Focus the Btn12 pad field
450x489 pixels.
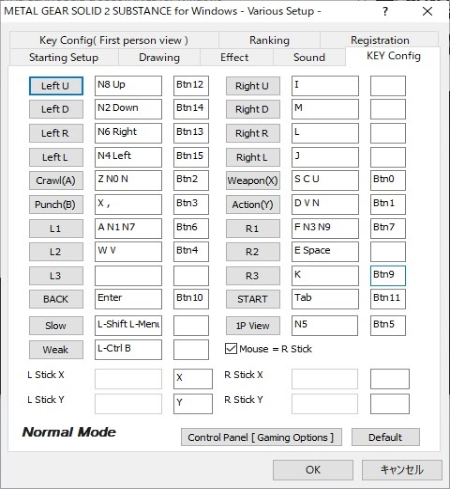pos(191,86)
